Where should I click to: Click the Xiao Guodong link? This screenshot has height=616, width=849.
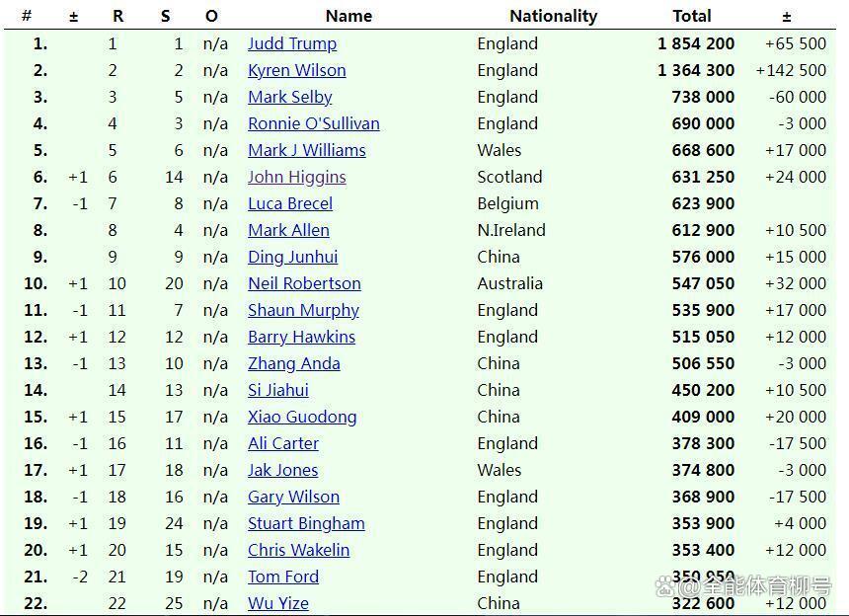point(302,417)
